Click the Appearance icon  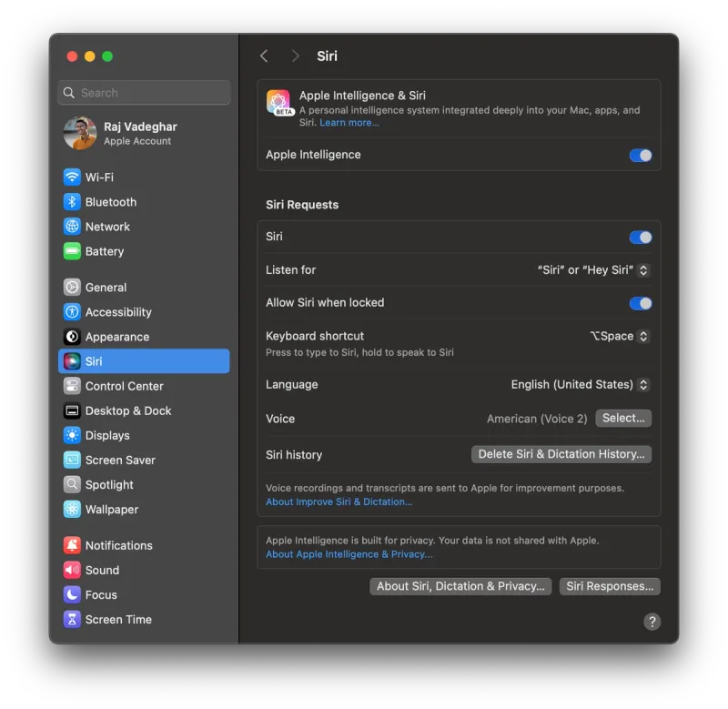[72, 336]
